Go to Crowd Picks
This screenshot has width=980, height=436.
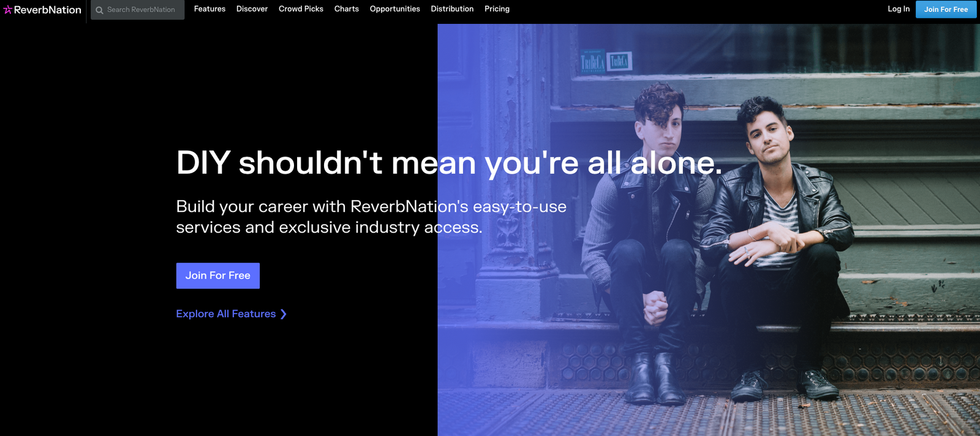coord(301,9)
